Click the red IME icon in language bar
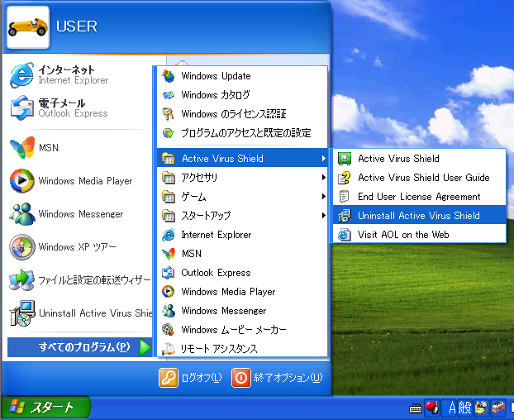 coord(432,408)
